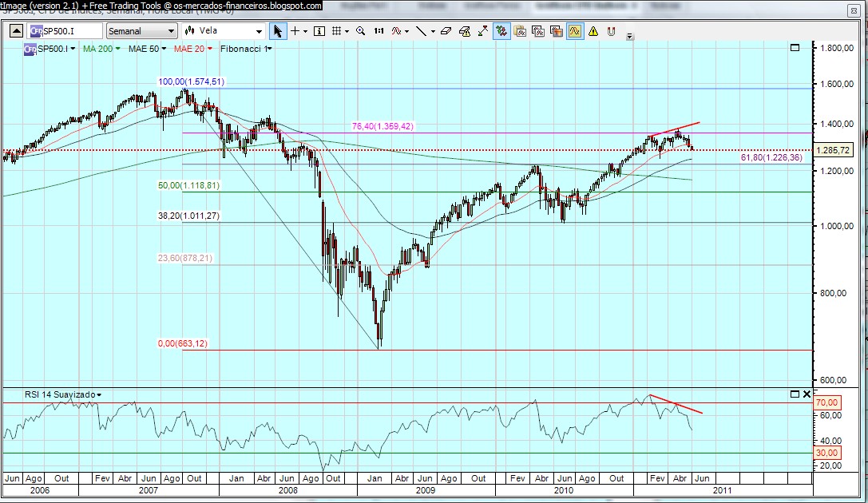Click the save chart window icon
This screenshot has height=503, width=868.
click(x=538, y=31)
